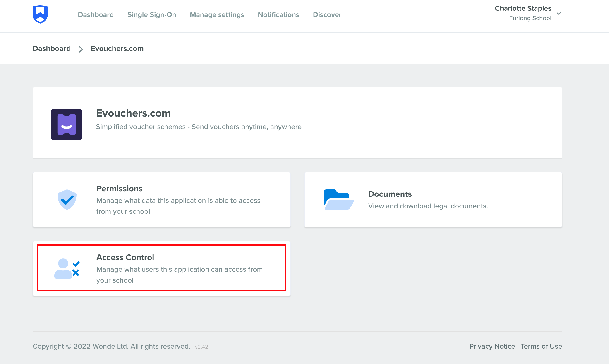Open Manage settings in top navigation

217,15
